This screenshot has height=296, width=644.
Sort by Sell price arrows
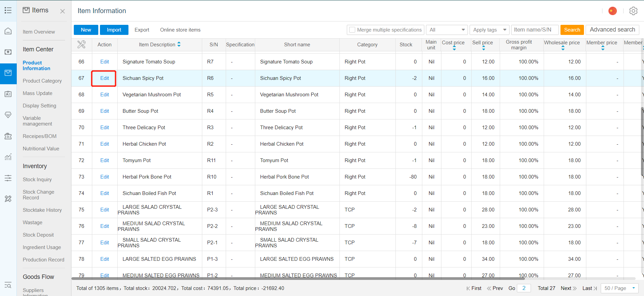coord(483,48)
